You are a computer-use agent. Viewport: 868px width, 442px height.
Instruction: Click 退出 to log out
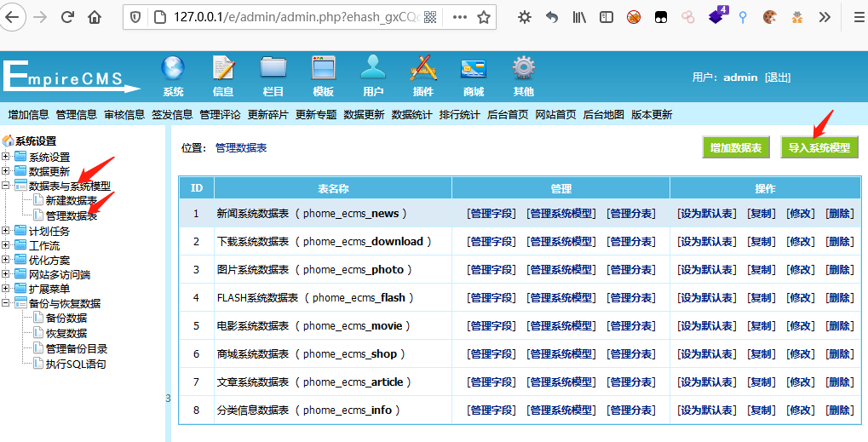778,77
